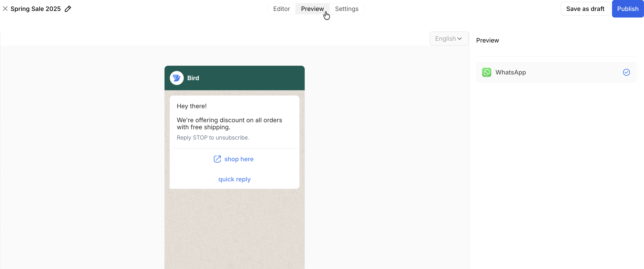The width and height of the screenshot is (644, 269).
Task: Switch to the Editor tab
Action: point(281,9)
